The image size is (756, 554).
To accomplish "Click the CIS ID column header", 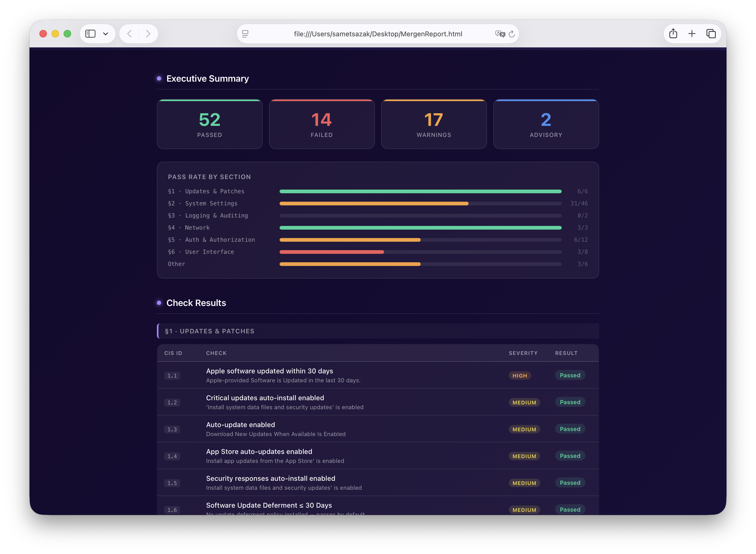I will point(173,353).
